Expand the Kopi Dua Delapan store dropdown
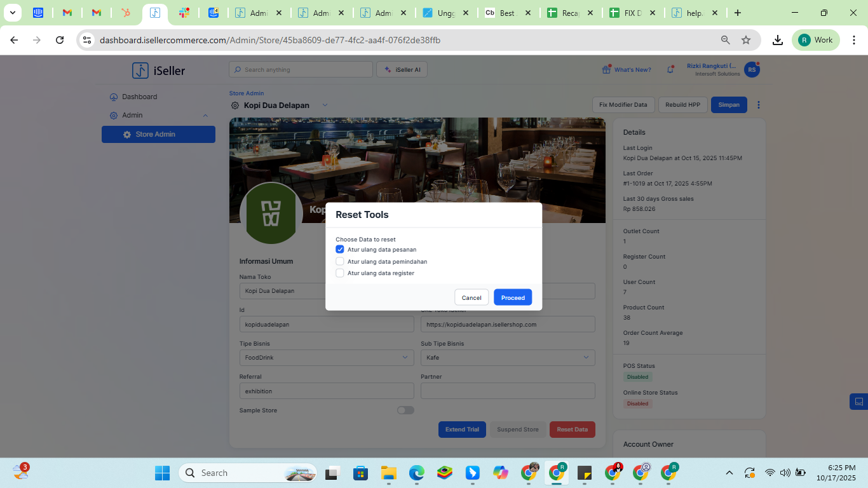The height and width of the screenshot is (488, 868). tap(325, 105)
